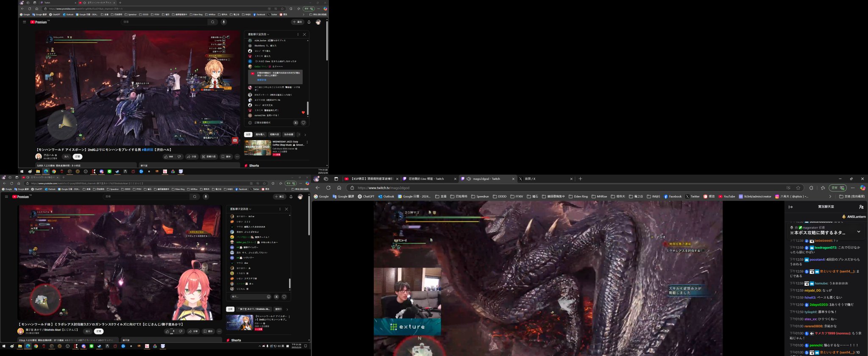Open the Speedrun bookmark folder in Twitch window

pos(480,196)
